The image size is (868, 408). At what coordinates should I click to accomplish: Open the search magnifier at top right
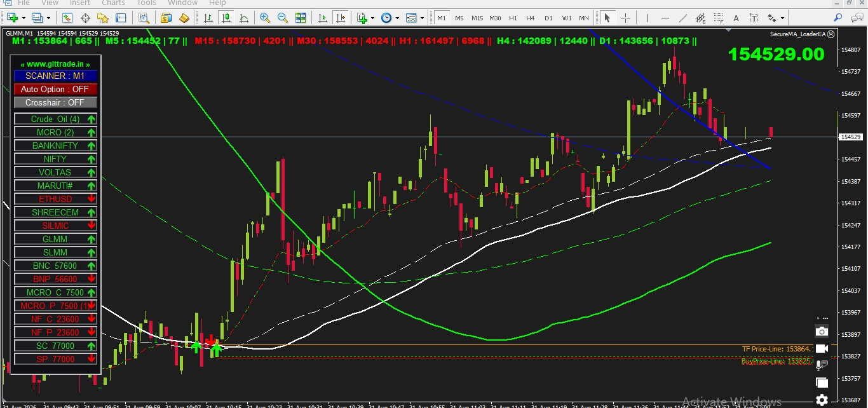click(x=837, y=18)
